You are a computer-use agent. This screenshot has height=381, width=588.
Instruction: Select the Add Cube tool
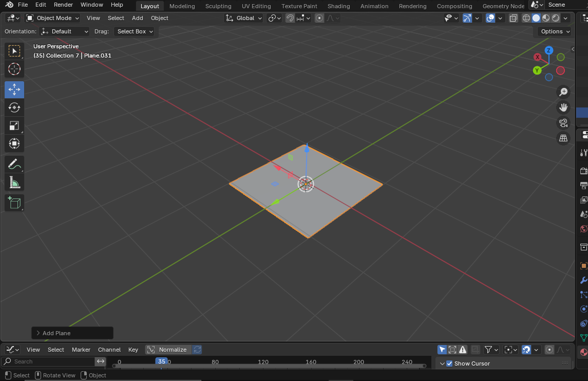pyautogui.click(x=14, y=203)
